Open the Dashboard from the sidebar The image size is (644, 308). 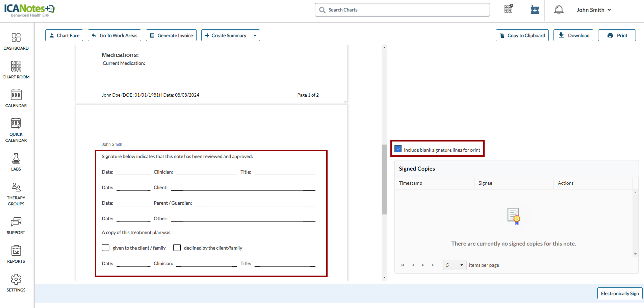click(x=16, y=41)
